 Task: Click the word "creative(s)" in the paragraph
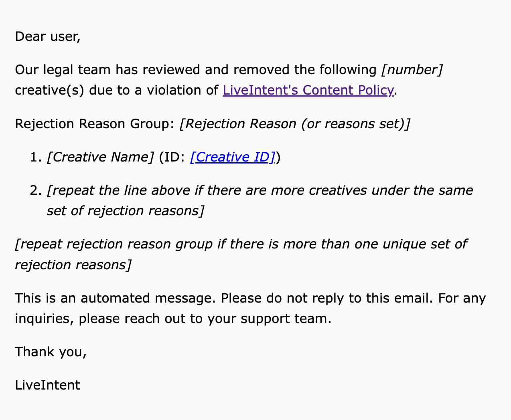49,90
